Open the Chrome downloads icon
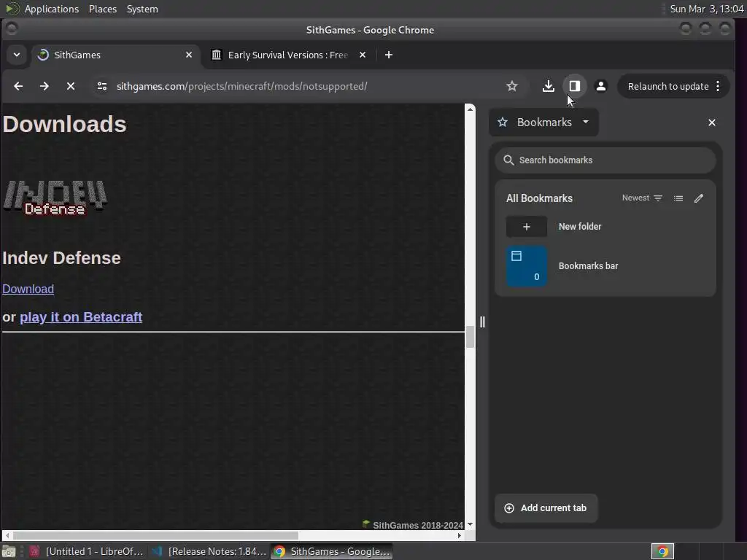The width and height of the screenshot is (747, 560). click(549, 86)
